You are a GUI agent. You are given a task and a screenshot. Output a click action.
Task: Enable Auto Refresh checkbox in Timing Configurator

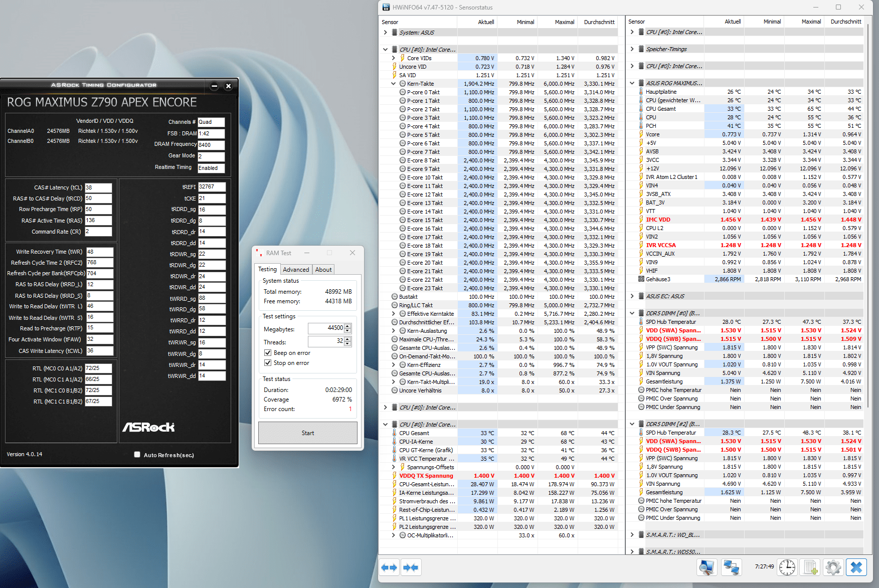click(137, 455)
